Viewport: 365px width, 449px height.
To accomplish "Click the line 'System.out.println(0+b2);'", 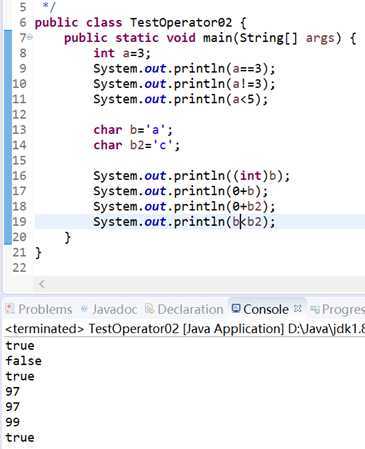I will point(184,206).
